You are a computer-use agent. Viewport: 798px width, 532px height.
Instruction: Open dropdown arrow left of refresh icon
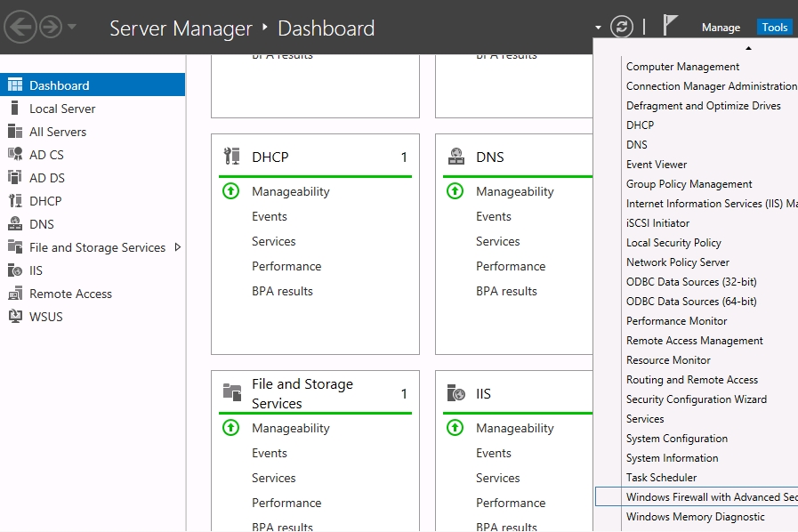coord(598,28)
